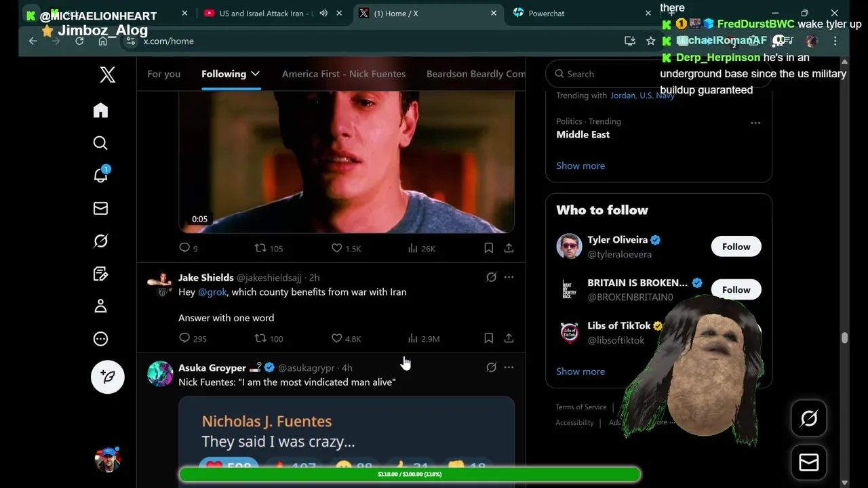Click the X logo in sidebar
The height and width of the screenshot is (488, 868).
[107, 75]
